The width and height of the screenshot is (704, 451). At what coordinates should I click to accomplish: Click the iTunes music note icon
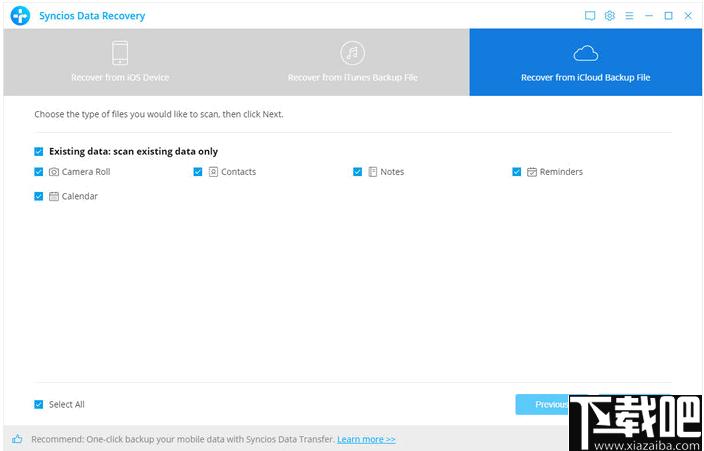(x=352, y=53)
